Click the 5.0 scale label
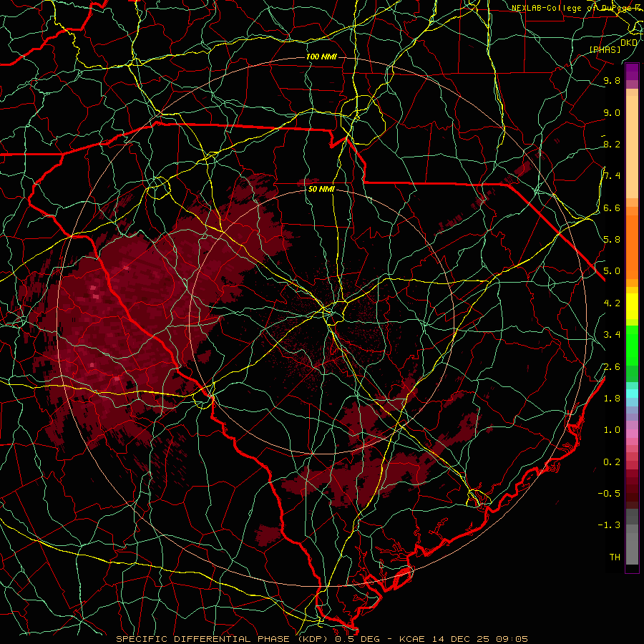 pyautogui.click(x=612, y=271)
